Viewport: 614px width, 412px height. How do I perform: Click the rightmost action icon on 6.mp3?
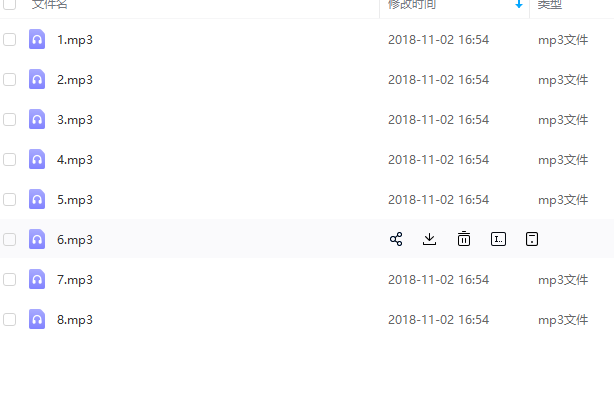(532, 239)
